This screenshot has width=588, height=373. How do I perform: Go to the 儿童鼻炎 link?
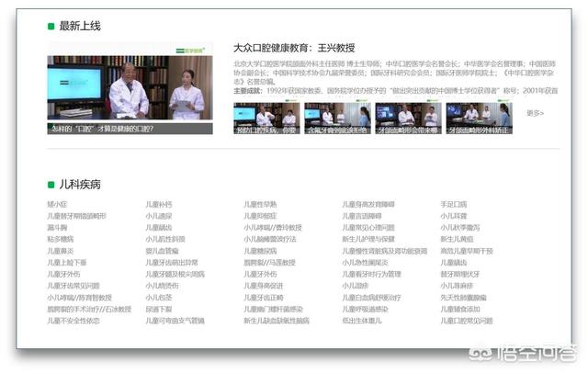[x=61, y=251]
